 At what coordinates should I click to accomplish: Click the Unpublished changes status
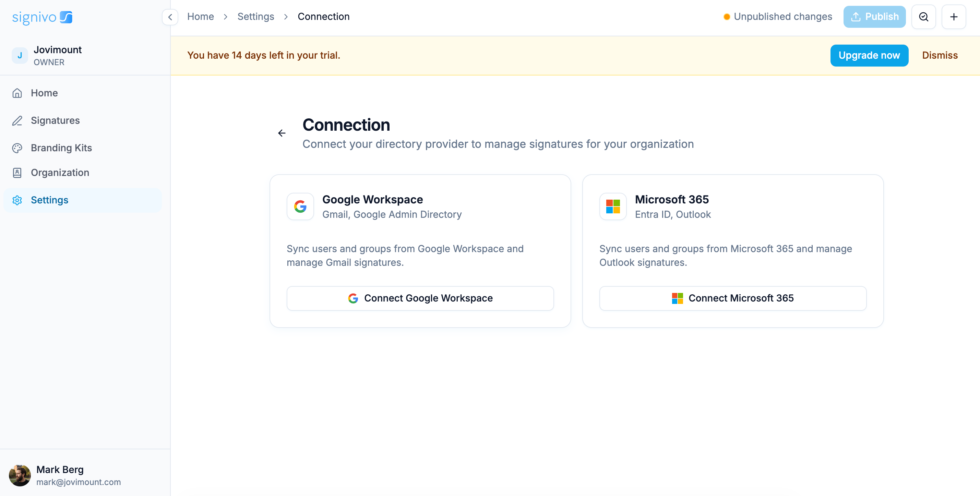pos(778,17)
